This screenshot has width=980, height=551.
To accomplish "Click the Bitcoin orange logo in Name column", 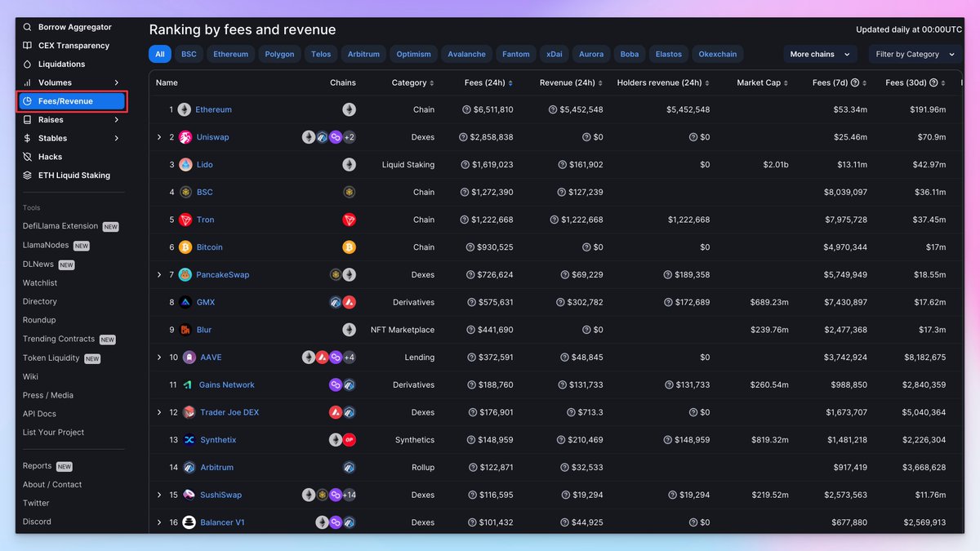I will [185, 247].
